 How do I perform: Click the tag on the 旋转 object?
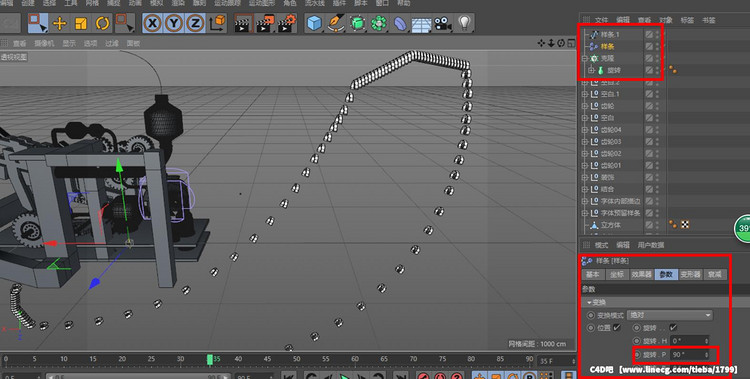coord(673,70)
